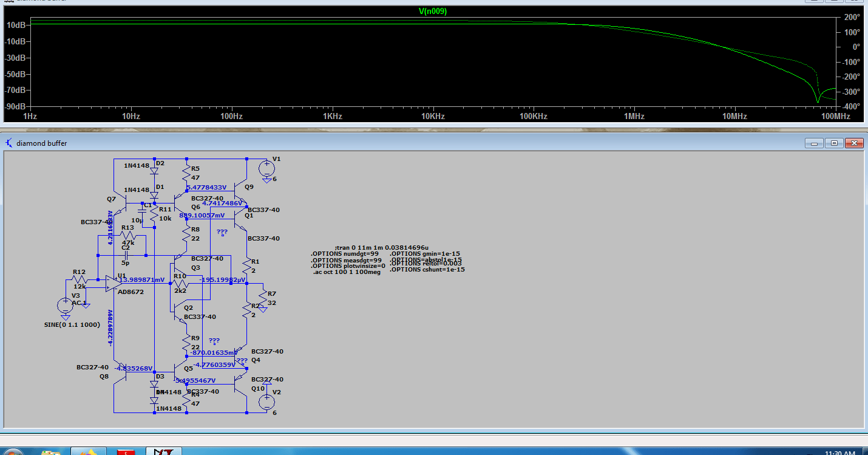Click the 13.989871mV op-amp output label
868x455 pixels.
click(141, 280)
